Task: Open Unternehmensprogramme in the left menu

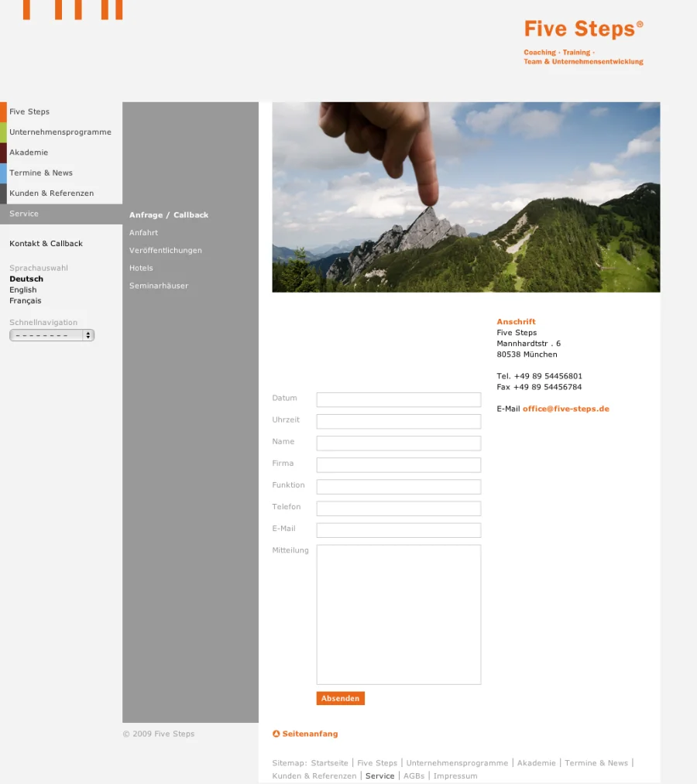Action: [60, 132]
